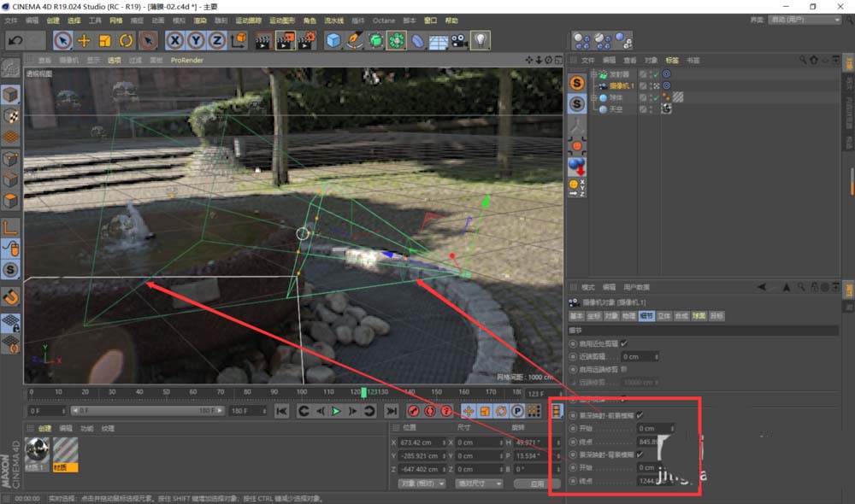Select the spline Pen tool
855x504 pixels.
point(355,40)
